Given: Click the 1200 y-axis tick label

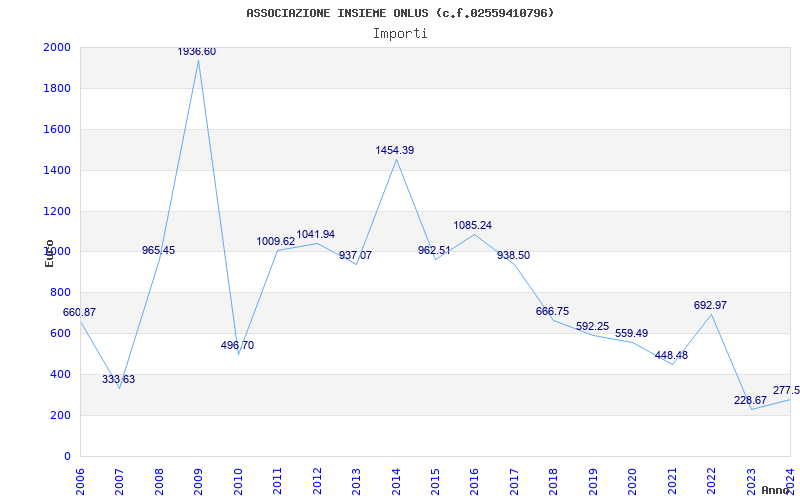Looking at the screenshot, I should 57,211.
